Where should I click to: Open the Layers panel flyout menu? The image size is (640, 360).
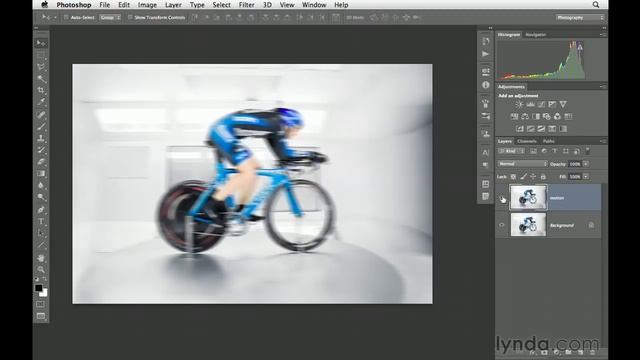point(603,141)
